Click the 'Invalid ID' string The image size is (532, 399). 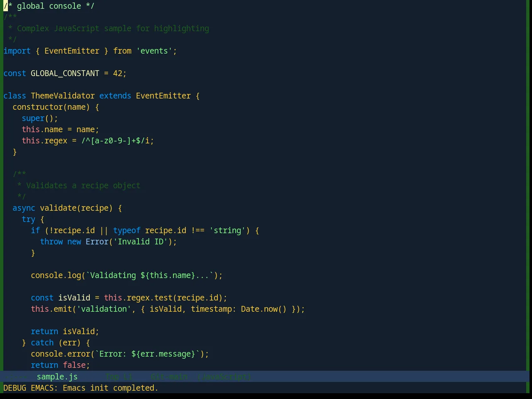click(x=140, y=241)
